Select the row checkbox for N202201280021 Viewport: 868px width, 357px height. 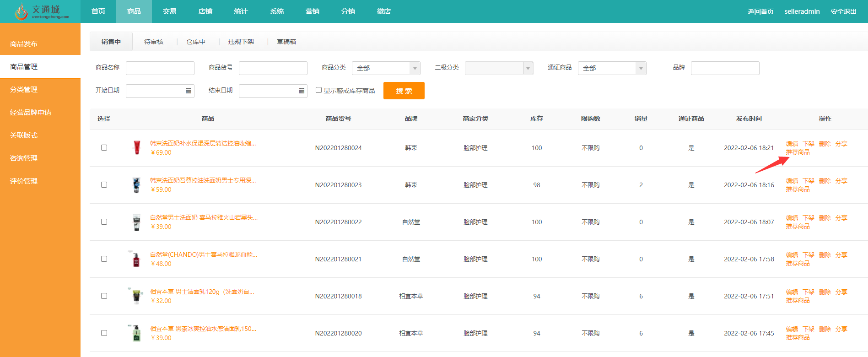point(104,259)
